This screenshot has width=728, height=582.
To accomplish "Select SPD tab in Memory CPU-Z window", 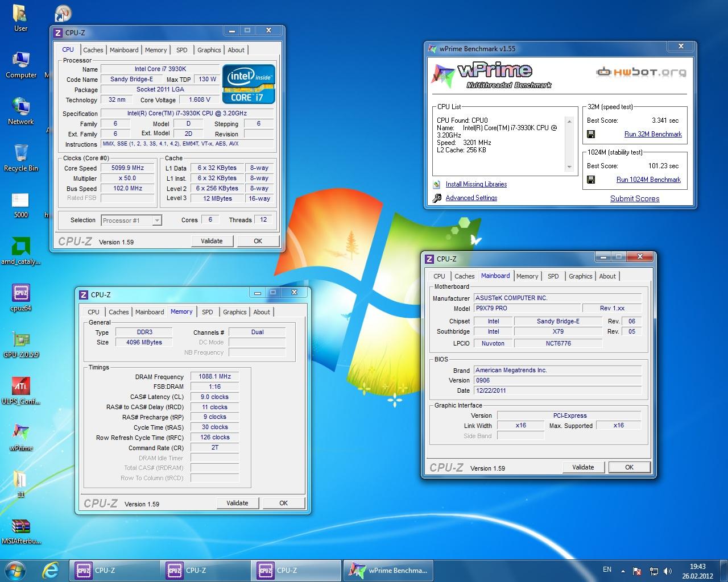I will pyautogui.click(x=208, y=312).
